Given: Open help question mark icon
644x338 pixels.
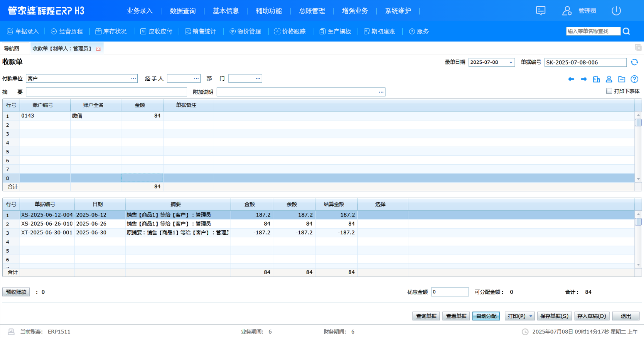Looking at the screenshot, I should pos(635,79).
